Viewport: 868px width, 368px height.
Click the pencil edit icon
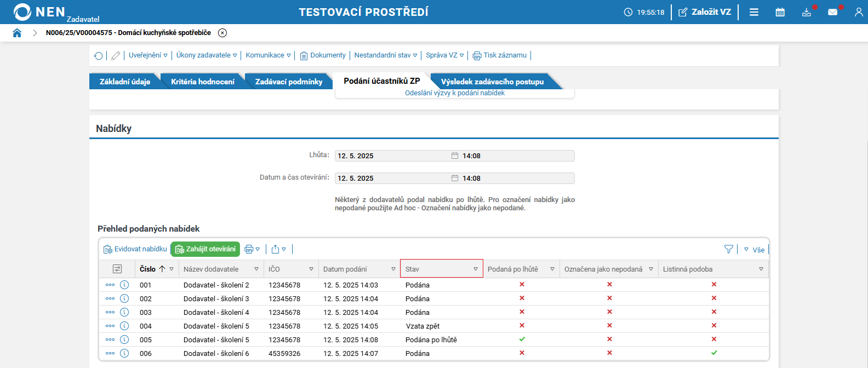116,55
